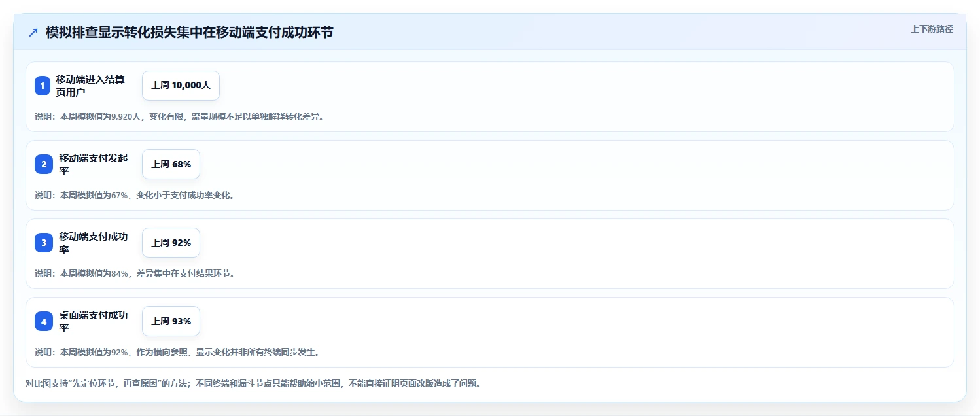
Task: Click the label '桌面端支付成功率'
Action: (x=94, y=321)
